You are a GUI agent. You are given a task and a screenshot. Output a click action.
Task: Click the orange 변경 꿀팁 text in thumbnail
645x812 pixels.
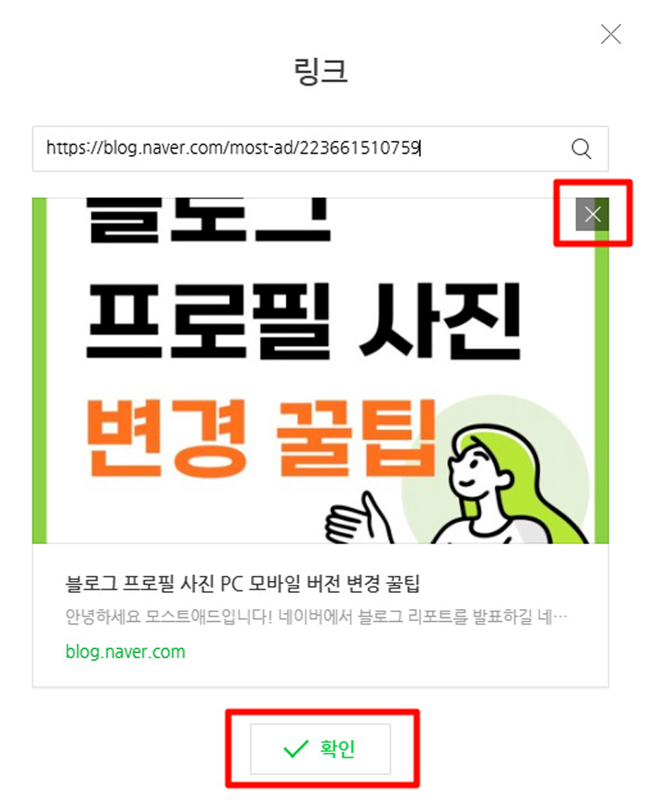click(x=261, y=438)
